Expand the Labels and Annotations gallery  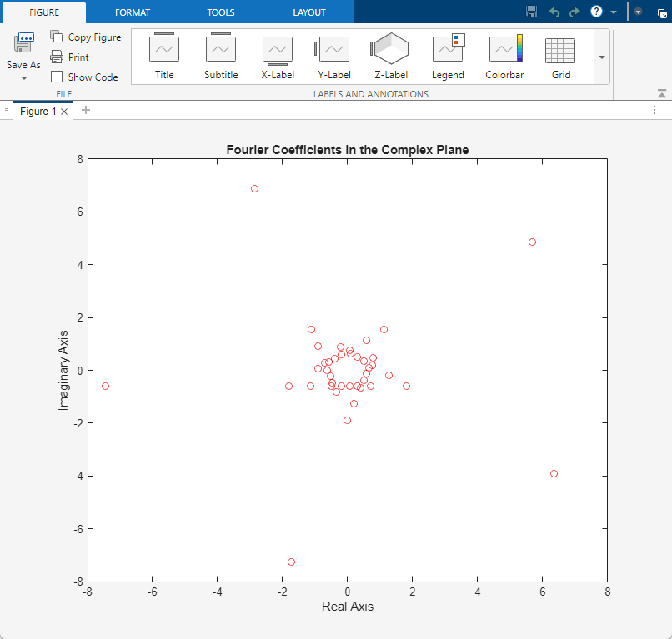[602, 57]
